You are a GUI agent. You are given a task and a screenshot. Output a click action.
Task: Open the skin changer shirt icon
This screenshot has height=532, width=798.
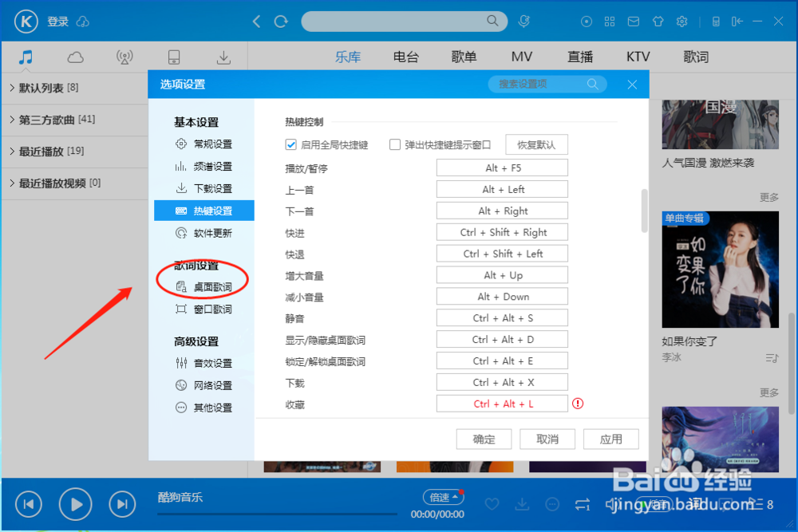coord(658,22)
